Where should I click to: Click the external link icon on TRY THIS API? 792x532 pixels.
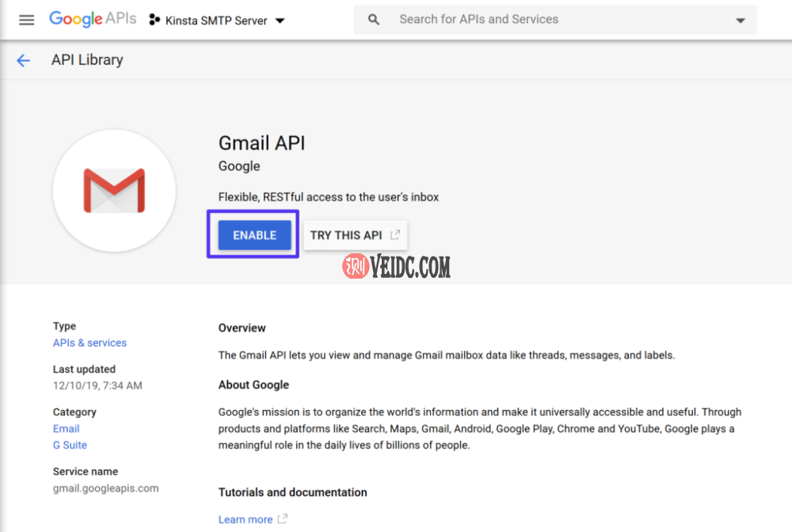[x=396, y=234]
